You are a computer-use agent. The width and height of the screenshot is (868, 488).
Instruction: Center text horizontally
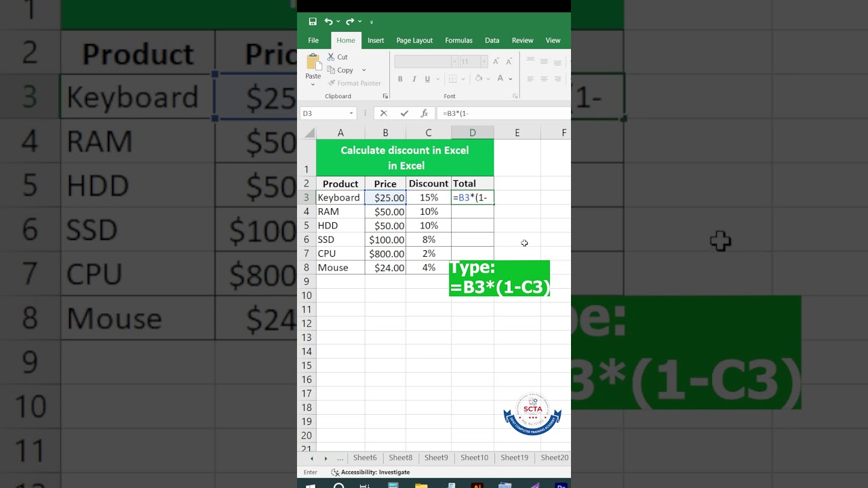(x=544, y=79)
